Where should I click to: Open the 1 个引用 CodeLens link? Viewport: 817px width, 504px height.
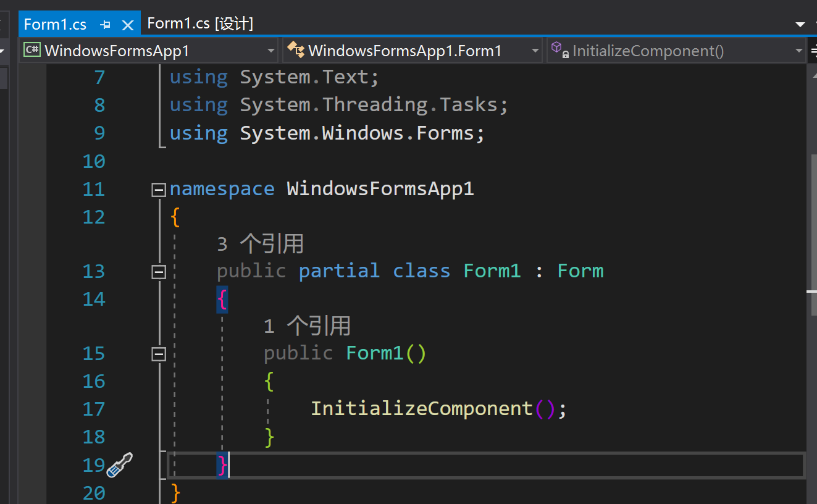pyautogui.click(x=307, y=325)
